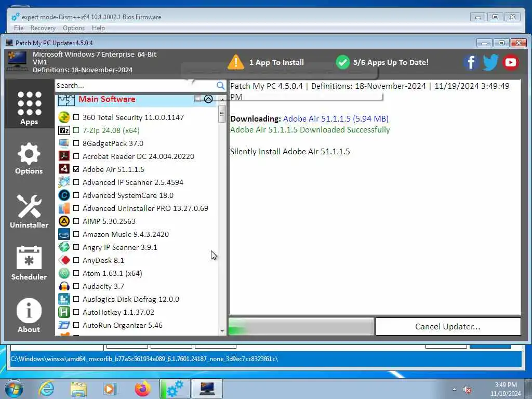
Task: Click the Auslogics Disk Defrag app icon
Action: 64,299
